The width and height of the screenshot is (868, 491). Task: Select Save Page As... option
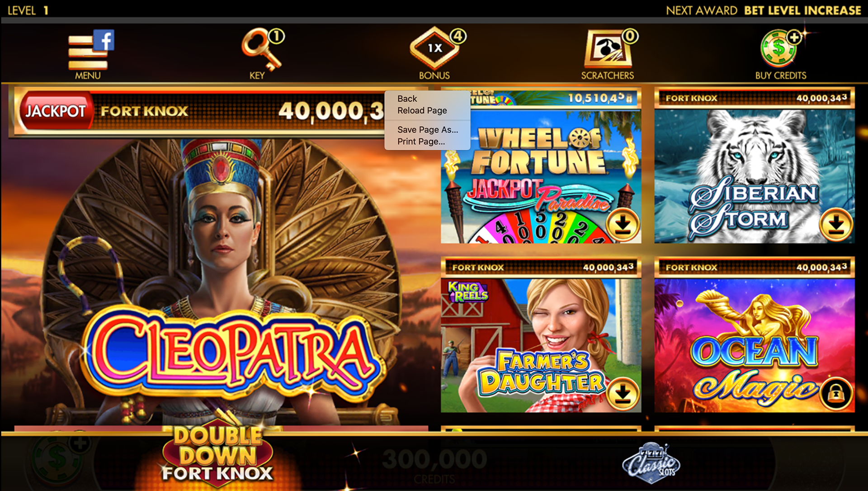[x=427, y=130]
